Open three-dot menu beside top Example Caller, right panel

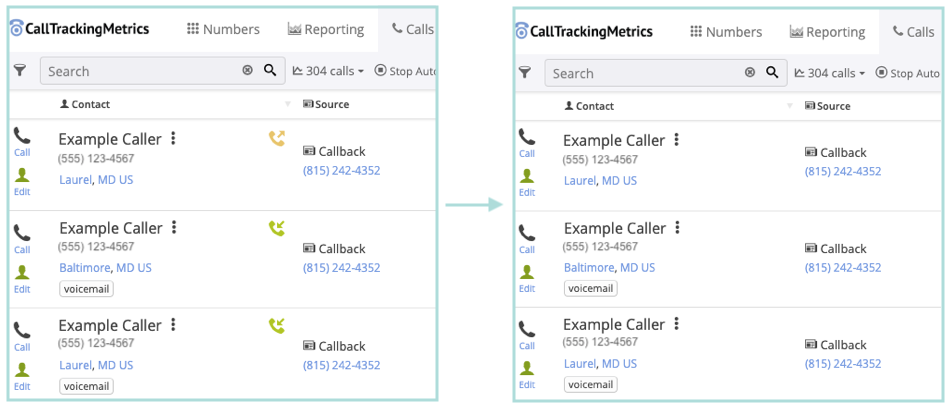677,140
